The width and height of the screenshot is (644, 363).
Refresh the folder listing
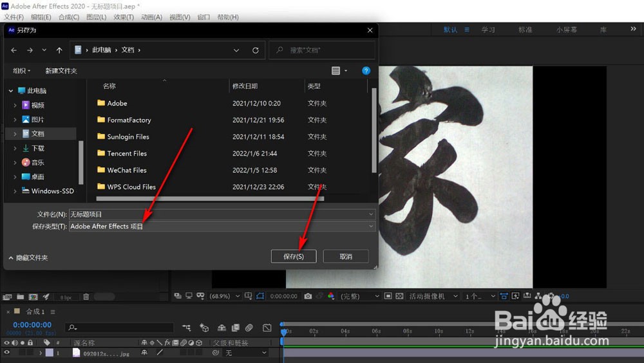(256, 50)
